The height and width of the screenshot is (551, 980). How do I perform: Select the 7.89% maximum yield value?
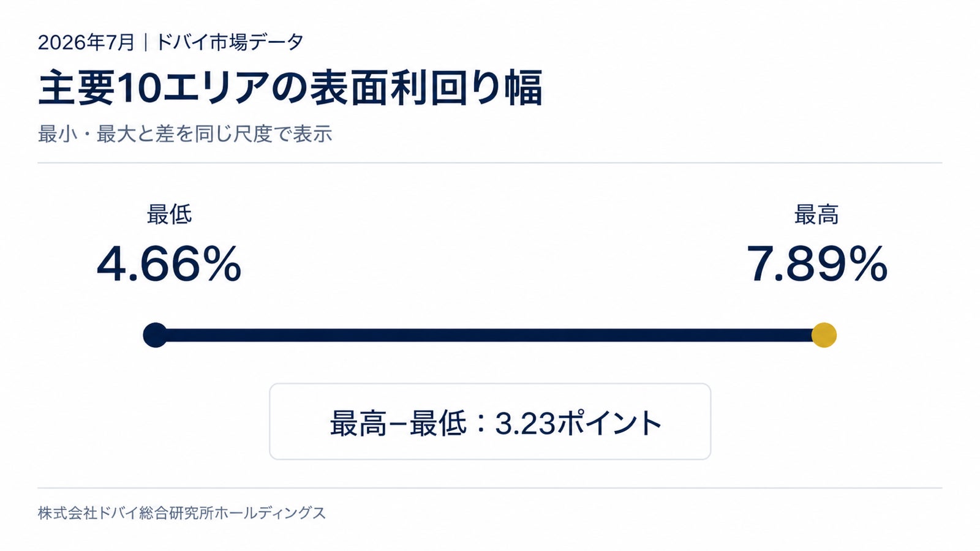(x=816, y=264)
